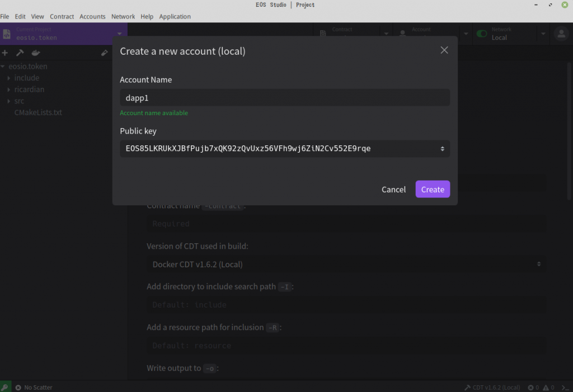The height and width of the screenshot is (392, 573).
Task: Click the Account name available message
Action: click(x=154, y=113)
